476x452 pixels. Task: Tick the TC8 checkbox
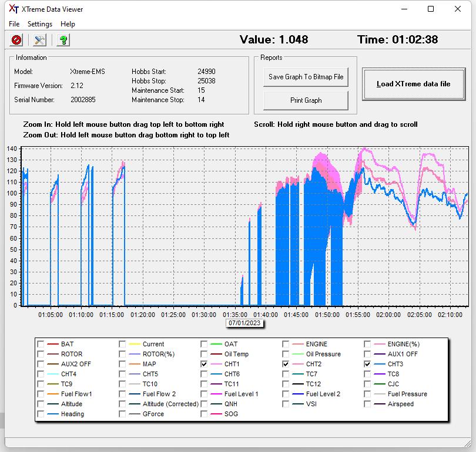click(367, 374)
